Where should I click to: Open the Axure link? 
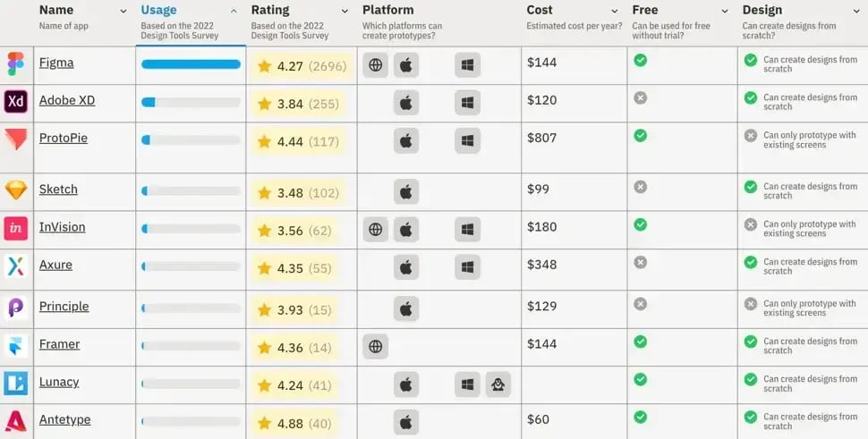55,265
